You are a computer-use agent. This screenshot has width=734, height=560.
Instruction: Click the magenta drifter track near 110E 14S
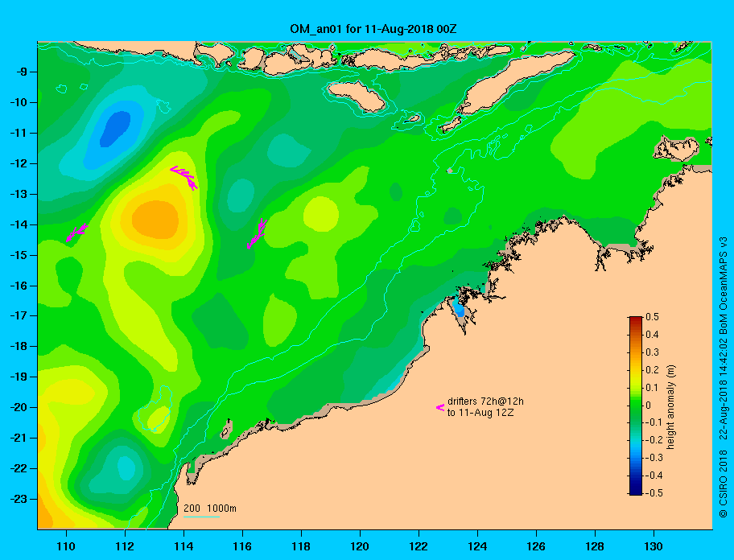point(76,232)
